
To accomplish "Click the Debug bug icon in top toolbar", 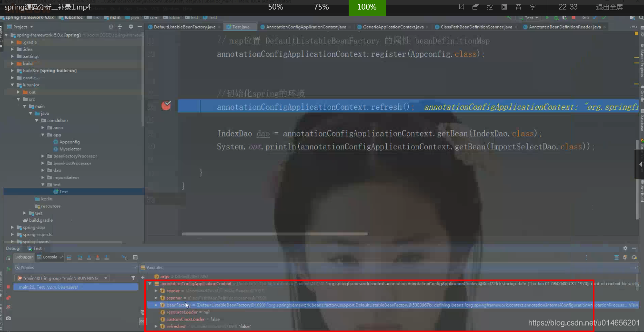I will [556, 18].
